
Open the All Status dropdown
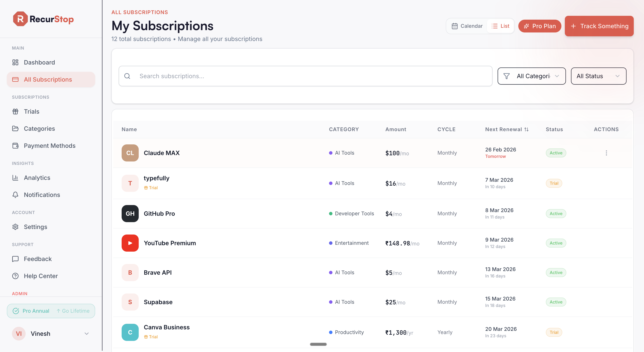pos(598,76)
